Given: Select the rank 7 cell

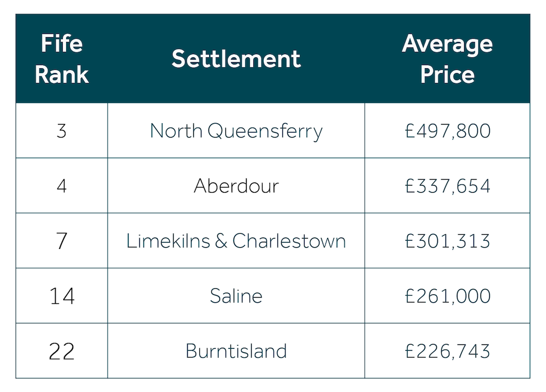Looking at the screenshot, I should 62,241.
